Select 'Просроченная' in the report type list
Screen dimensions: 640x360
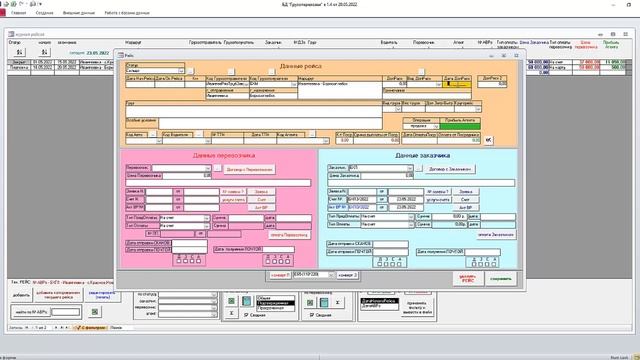[x=276, y=308]
